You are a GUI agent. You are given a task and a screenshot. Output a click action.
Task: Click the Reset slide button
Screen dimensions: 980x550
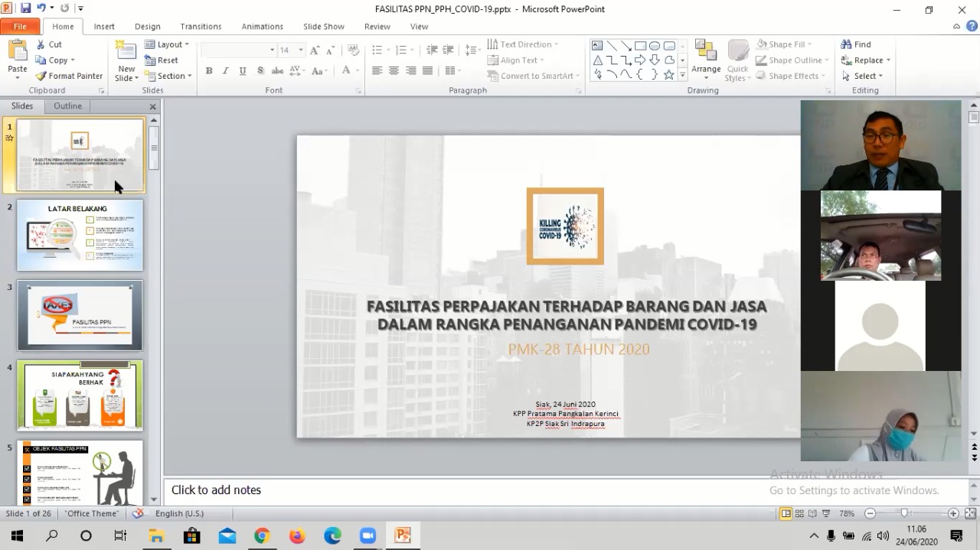pos(162,60)
